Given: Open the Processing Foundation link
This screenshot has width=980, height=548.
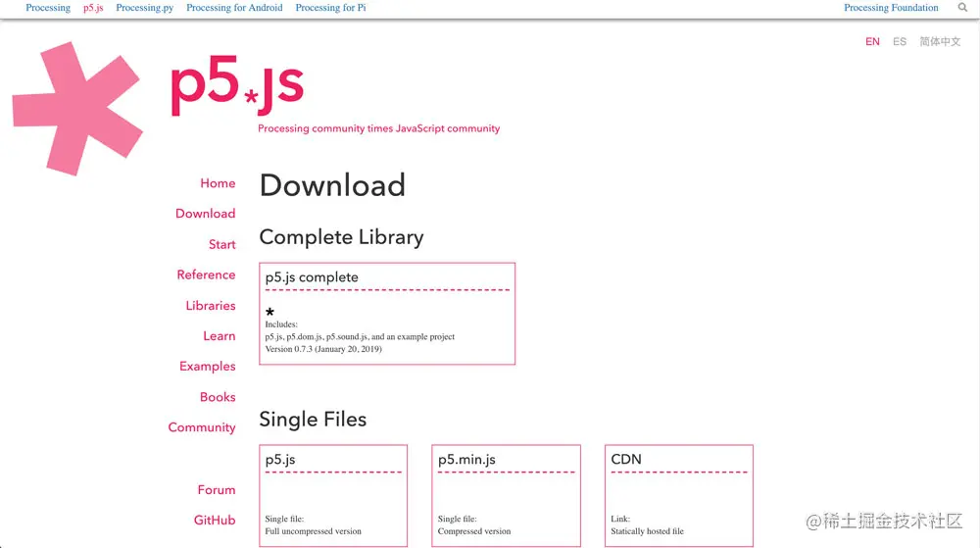Looking at the screenshot, I should tap(891, 8).
